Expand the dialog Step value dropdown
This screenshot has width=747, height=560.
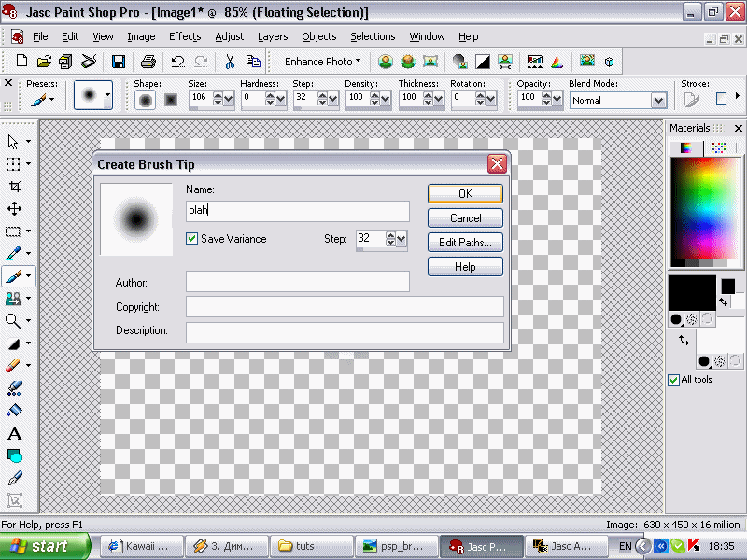[402, 239]
